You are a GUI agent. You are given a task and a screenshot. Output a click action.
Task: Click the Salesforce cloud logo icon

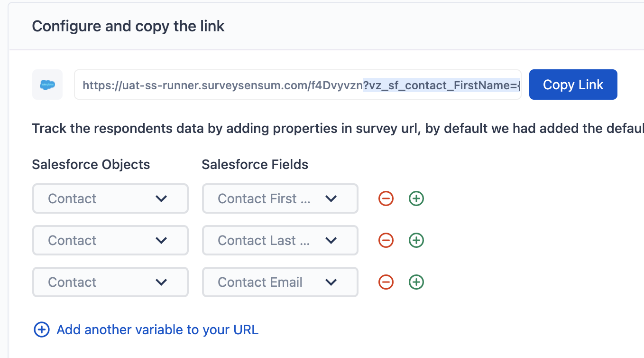pos(47,85)
